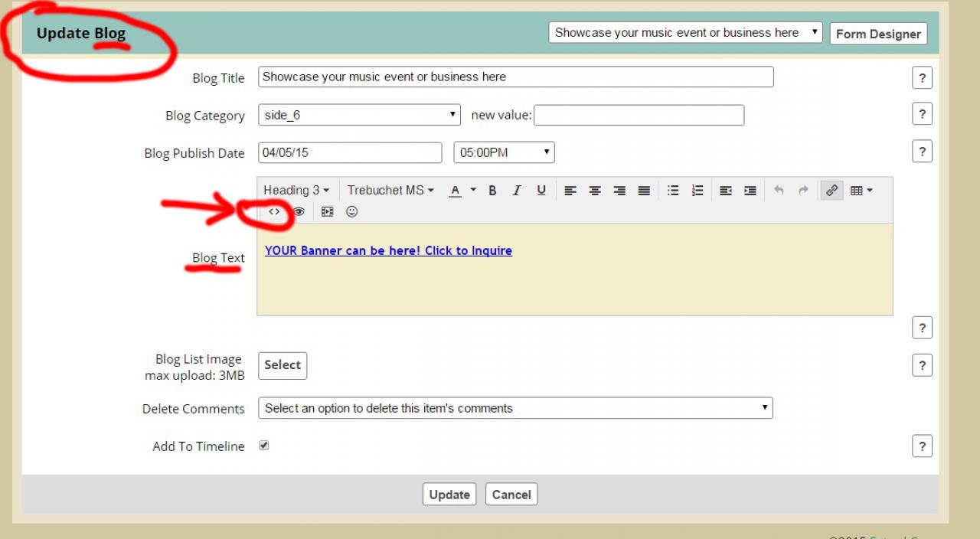Open the text color picker arrow

(473, 191)
